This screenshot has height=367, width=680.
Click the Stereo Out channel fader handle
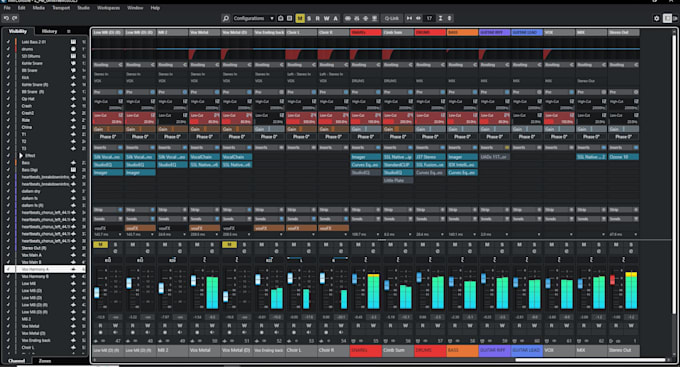pyautogui.click(x=612, y=280)
